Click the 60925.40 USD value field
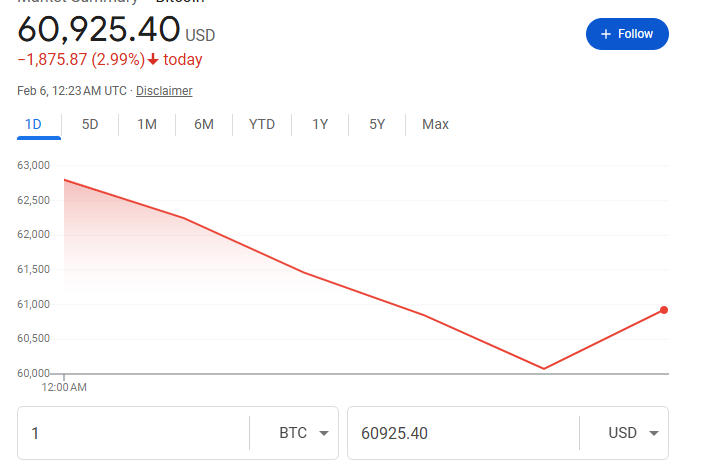 click(460, 433)
